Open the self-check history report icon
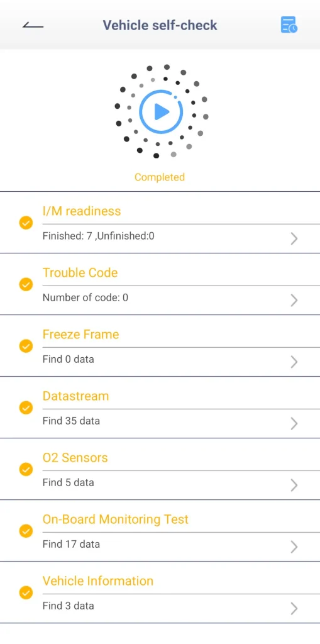This screenshot has height=644, width=320. point(289,25)
